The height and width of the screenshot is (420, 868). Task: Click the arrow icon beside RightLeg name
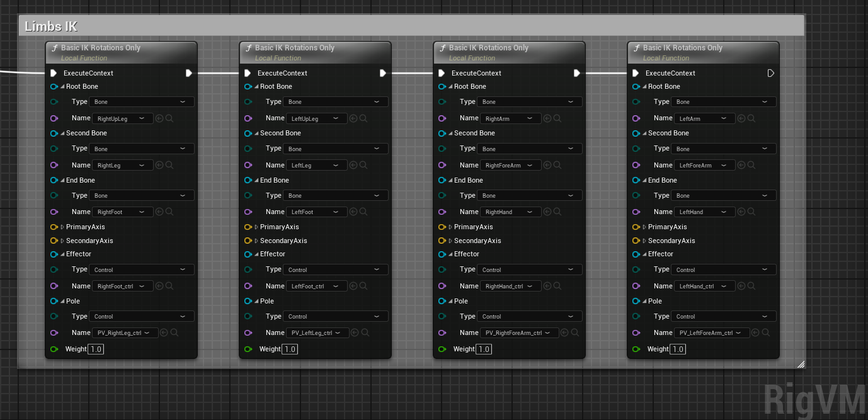[159, 165]
